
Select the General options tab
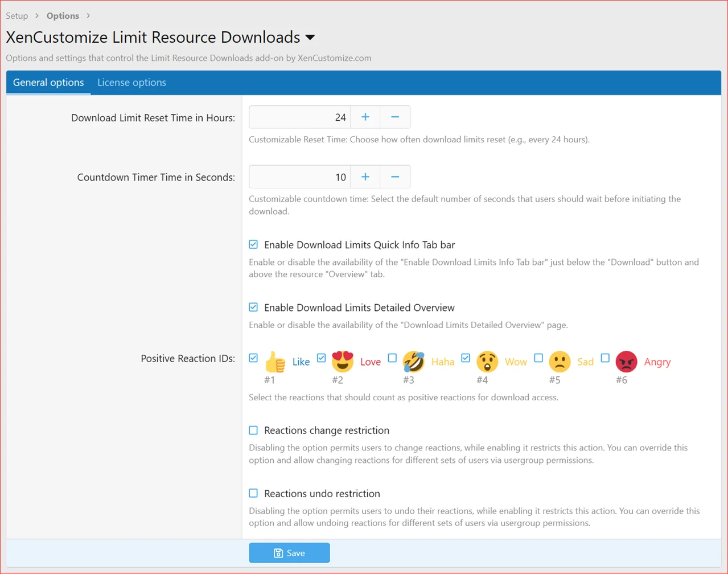pyautogui.click(x=48, y=83)
